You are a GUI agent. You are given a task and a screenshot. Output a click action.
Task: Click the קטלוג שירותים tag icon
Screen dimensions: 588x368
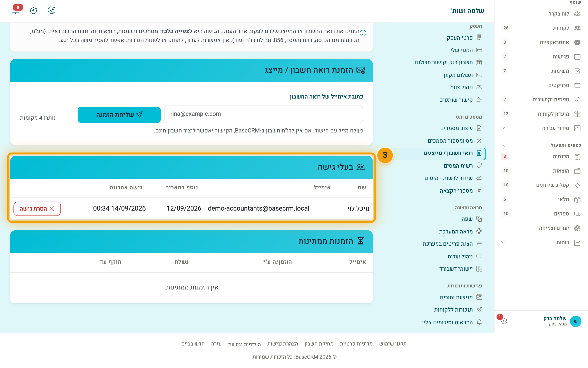[x=577, y=185]
